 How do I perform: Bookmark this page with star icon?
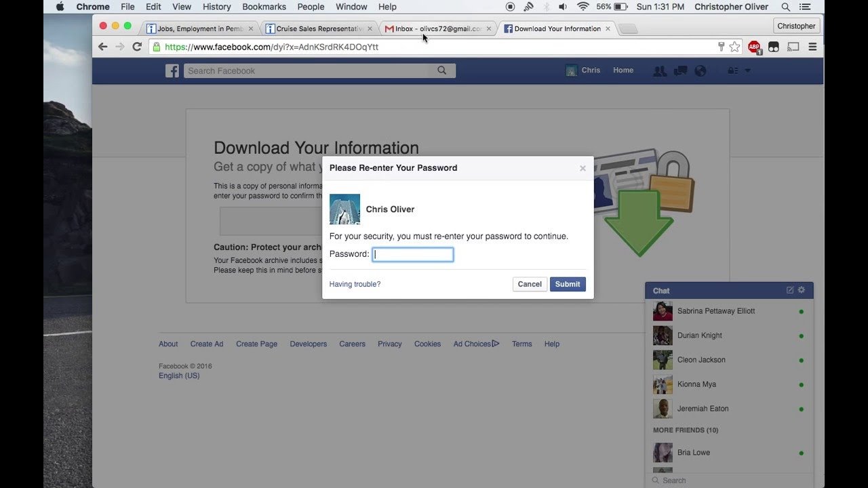click(734, 47)
